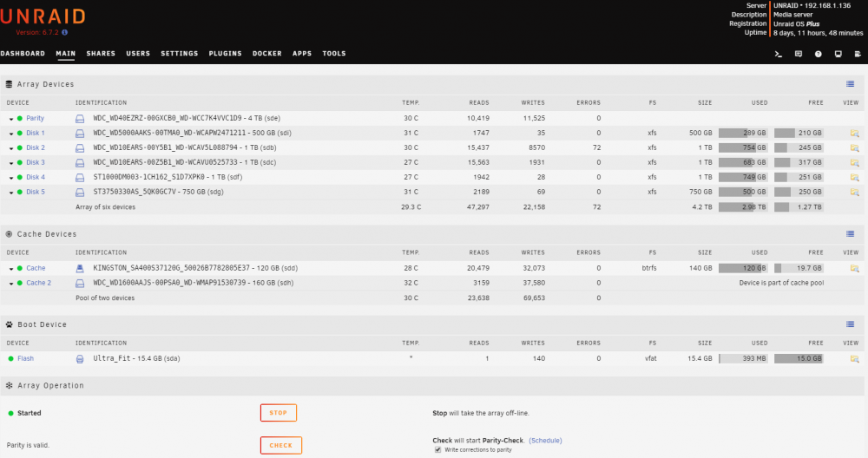Expand Disk 1 row dropdown arrow
This screenshot has width=868, height=458.
(x=11, y=134)
